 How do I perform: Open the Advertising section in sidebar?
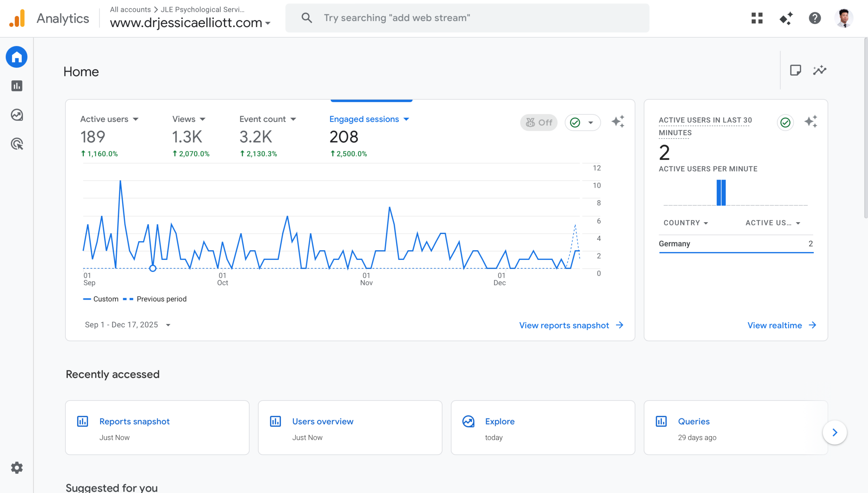click(16, 144)
